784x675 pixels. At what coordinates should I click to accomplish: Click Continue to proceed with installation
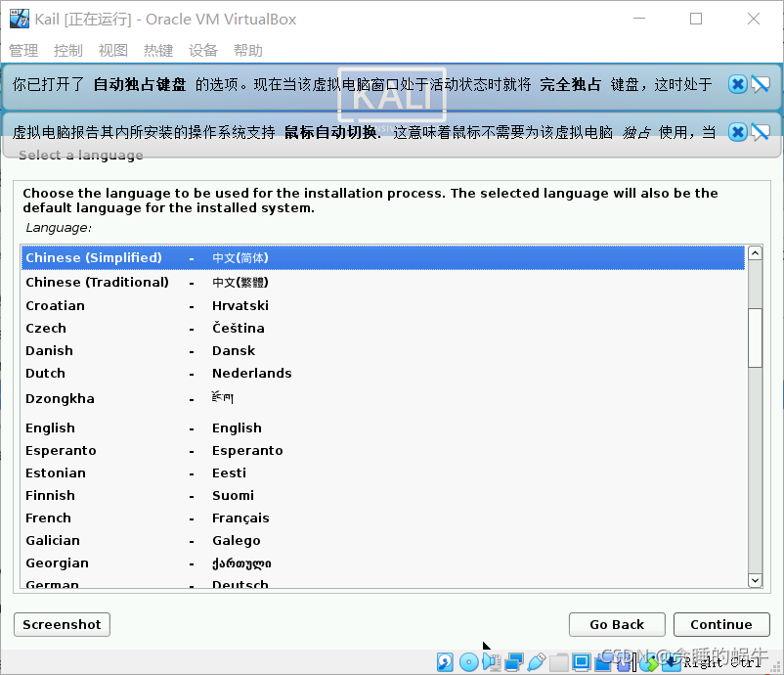[721, 624]
